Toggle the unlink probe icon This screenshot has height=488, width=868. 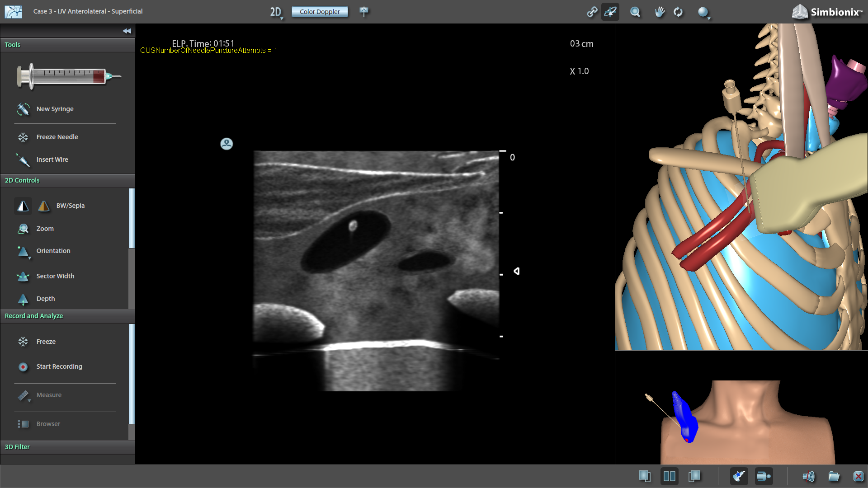point(610,12)
